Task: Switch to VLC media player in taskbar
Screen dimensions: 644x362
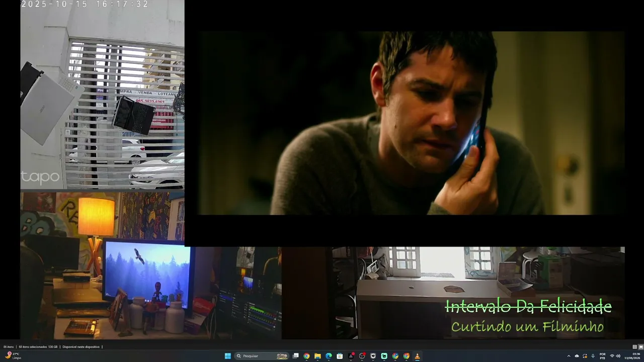Action: click(x=417, y=356)
